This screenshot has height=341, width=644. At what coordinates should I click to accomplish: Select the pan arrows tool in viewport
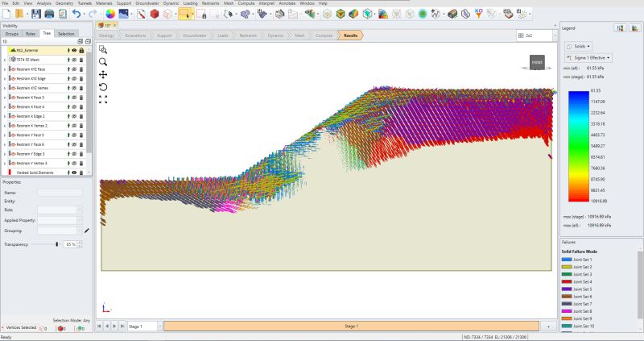[103, 74]
